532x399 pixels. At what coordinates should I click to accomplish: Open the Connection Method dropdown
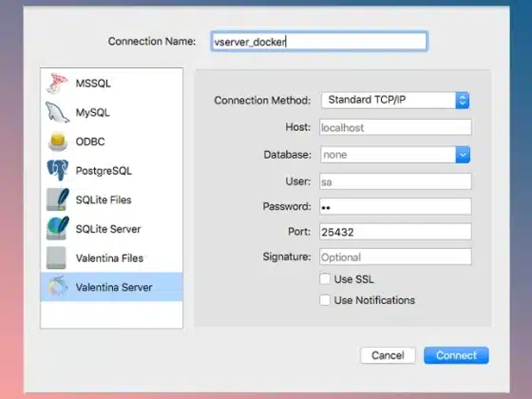click(395, 100)
